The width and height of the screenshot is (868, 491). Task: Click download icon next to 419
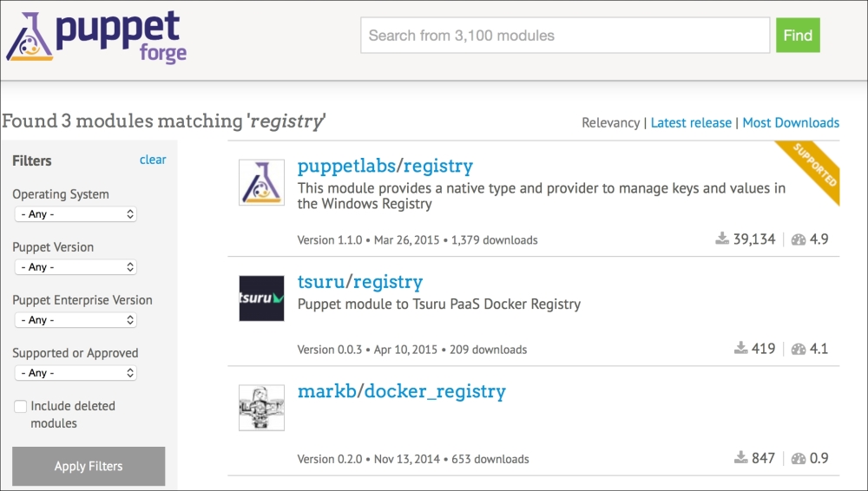[x=740, y=349]
